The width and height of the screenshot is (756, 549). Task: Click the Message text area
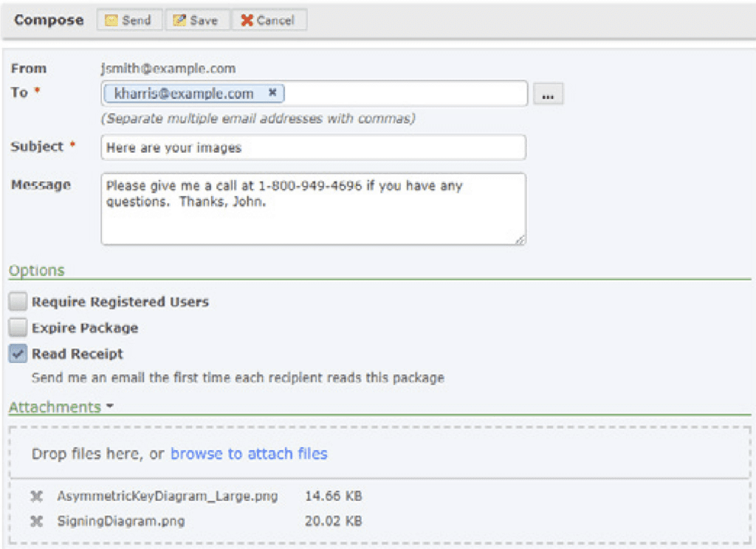313,209
